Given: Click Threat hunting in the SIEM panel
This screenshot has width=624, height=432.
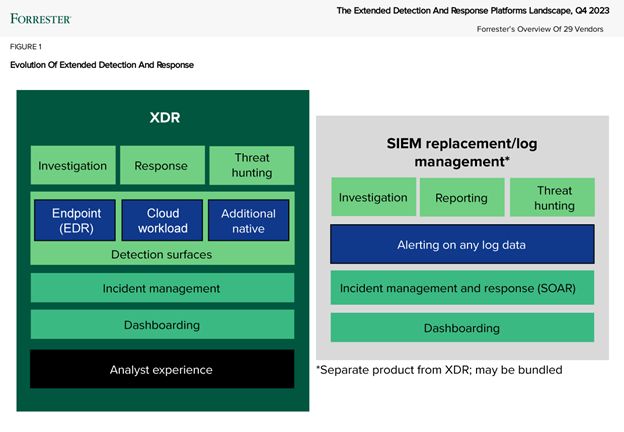Looking at the screenshot, I should (553, 198).
